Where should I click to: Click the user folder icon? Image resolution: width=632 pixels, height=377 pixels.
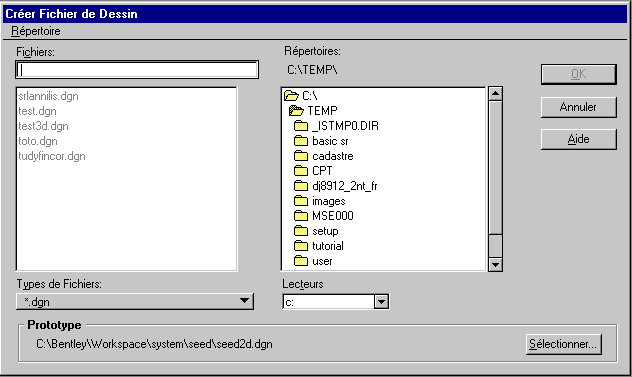301,261
